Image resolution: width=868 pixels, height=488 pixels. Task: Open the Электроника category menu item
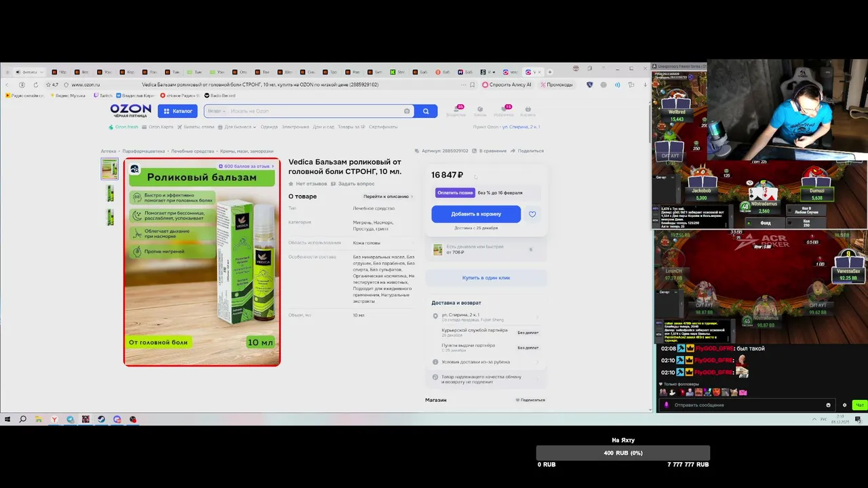[x=296, y=127]
